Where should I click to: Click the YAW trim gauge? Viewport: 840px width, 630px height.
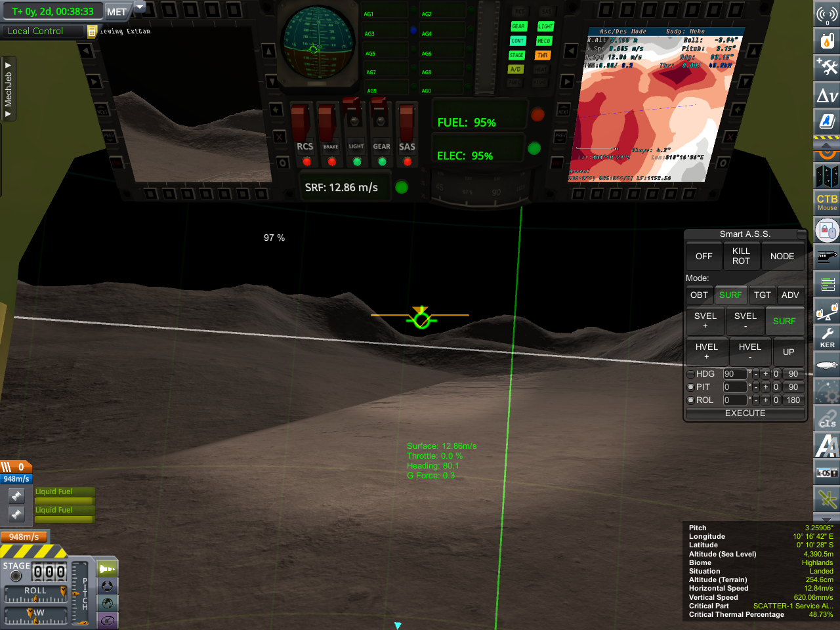coord(36,616)
